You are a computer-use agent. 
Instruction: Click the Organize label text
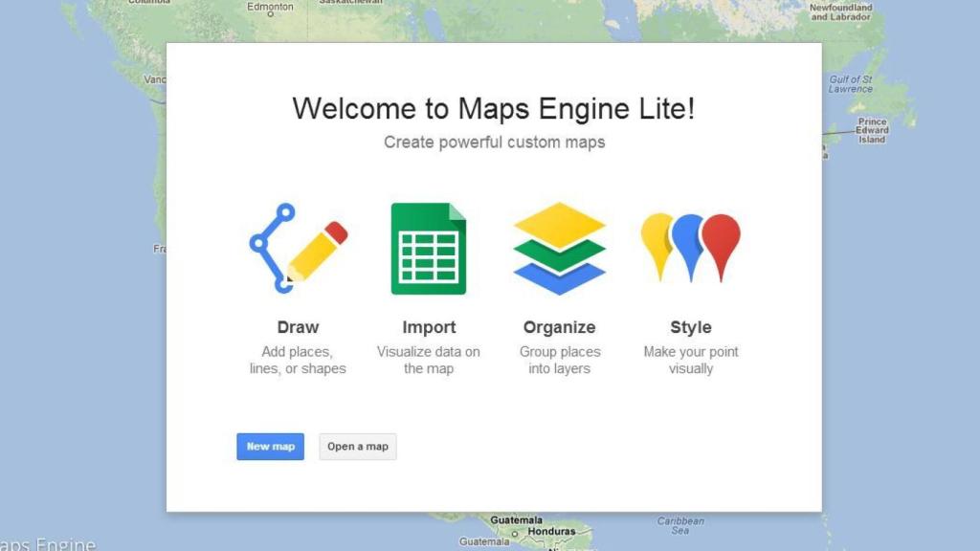click(x=559, y=326)
